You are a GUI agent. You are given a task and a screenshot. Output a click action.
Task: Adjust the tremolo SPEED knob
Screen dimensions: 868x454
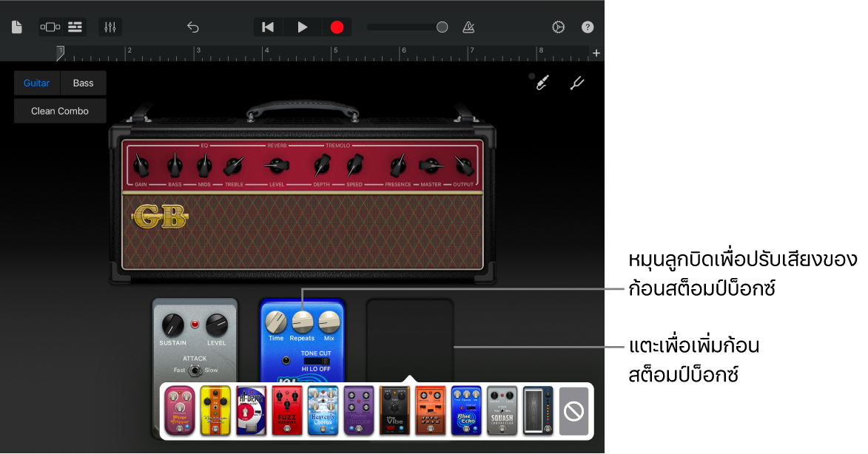point(354,166)
